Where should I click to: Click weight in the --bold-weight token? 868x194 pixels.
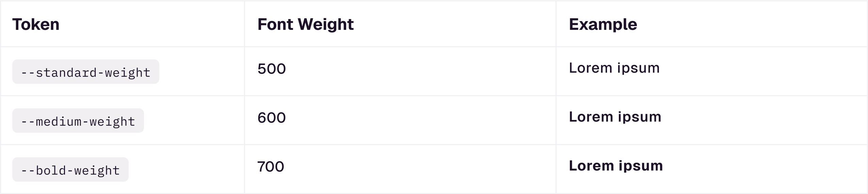pyautogui.click(x=97, y=170)
